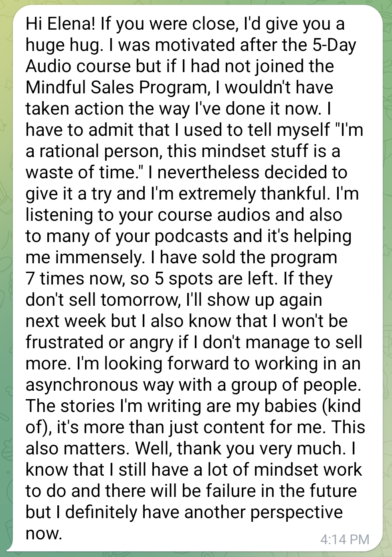Click the word "immensely" in the message
This screenshot has width=392, height=557.
(x=100, y=257)
